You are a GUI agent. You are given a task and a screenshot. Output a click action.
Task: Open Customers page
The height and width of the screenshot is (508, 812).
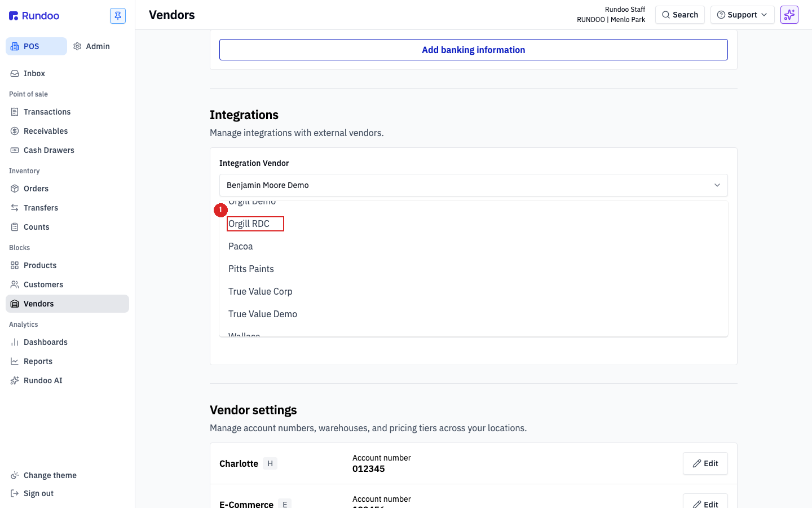point(67,284)
